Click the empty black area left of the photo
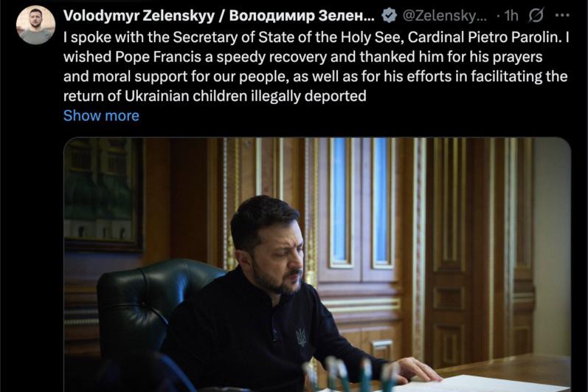Image resolution: width=588 pixels, height=392 pixels. tap(32, 263)
